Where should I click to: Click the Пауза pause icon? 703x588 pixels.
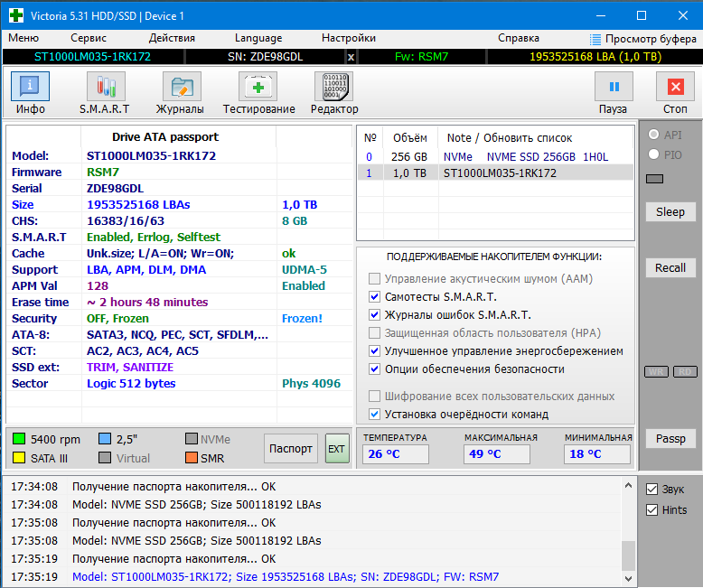(x=614, y=86)
